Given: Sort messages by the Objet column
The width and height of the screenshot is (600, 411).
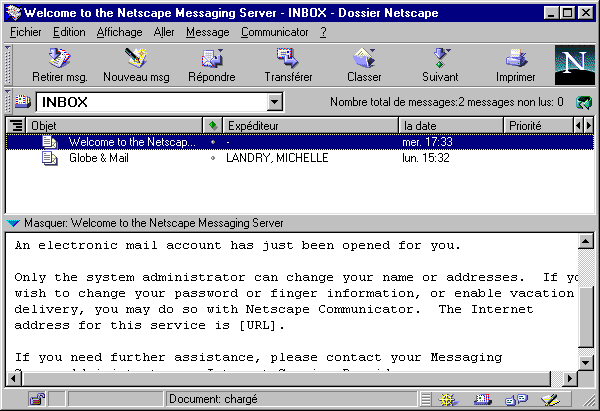Looking at the screenshot, I should pos(114,126).
